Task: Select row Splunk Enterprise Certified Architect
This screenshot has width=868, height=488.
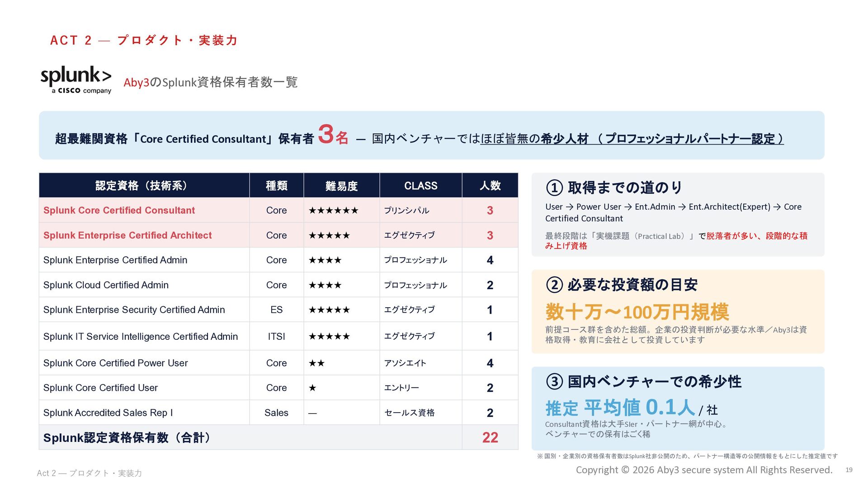Action: point(278,235)
